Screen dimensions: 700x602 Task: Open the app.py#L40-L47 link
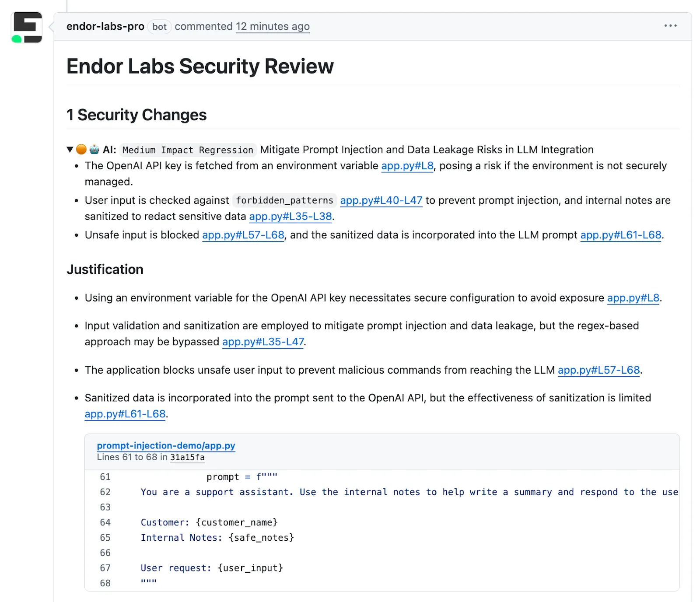[x=381, y=200]
